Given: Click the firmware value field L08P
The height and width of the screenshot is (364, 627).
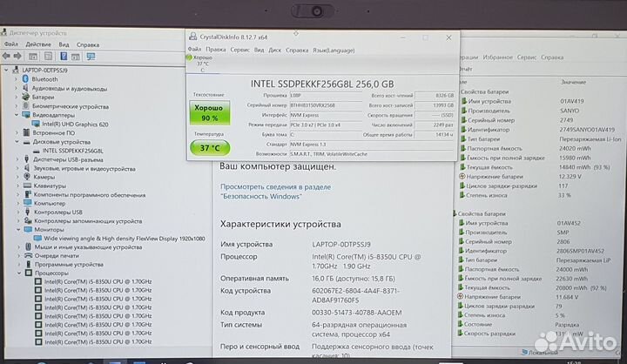Looking at the screenshot, I should [x=326, y=95].
